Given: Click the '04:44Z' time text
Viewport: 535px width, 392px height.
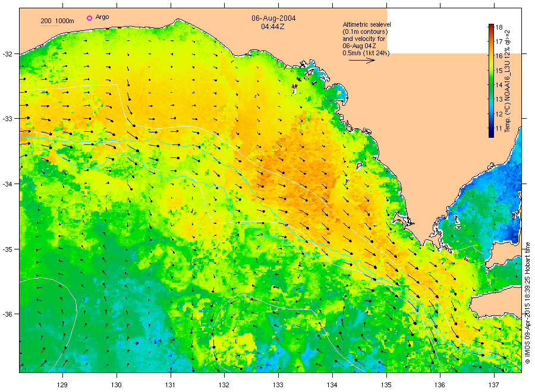Looking at the screenshot, I should coord(273,27).
